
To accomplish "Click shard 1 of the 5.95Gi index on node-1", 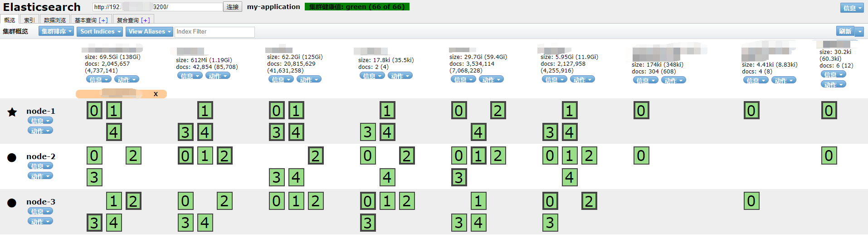I will coord(570,110).
